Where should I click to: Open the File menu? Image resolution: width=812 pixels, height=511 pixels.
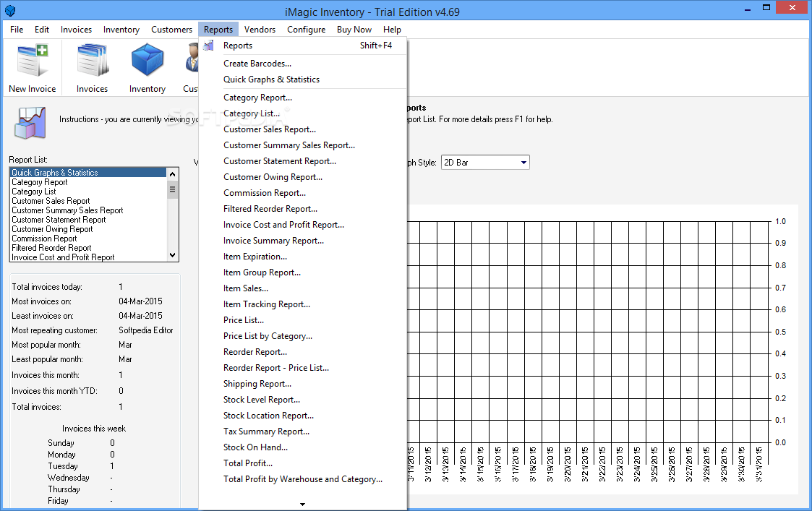pos(17,30)
